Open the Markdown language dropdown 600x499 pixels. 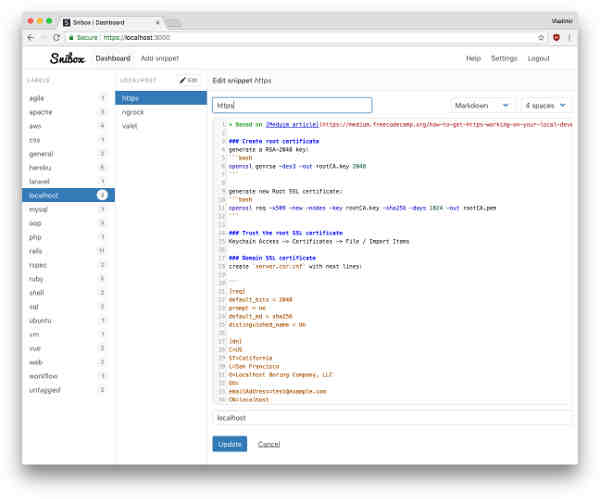click(x=481, y=105)
